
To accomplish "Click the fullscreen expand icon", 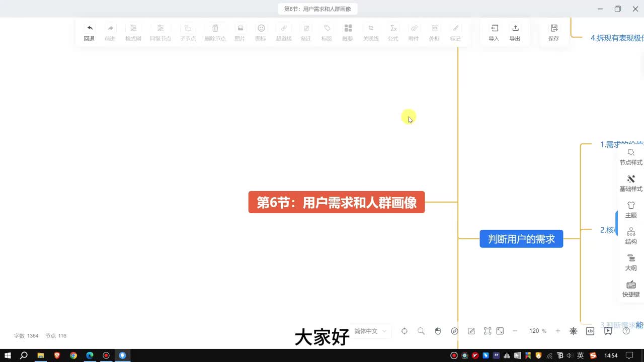I will (x=500, y=331).
